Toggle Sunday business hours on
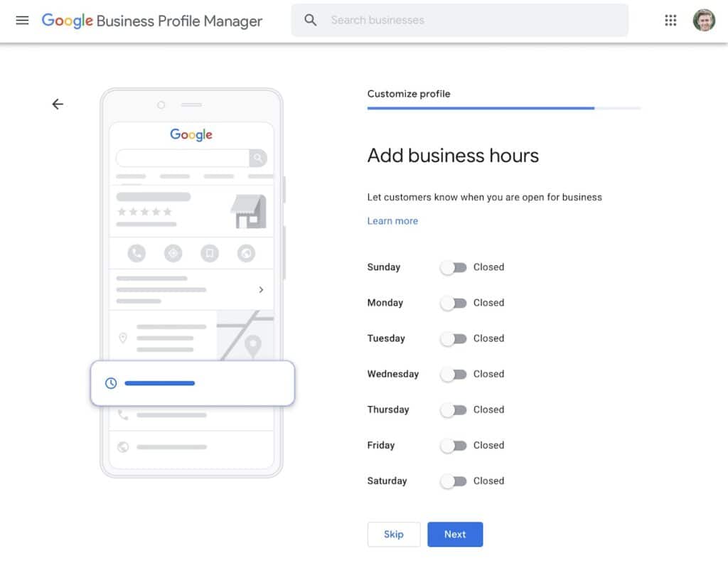Image resolution: width=728 pixels, height=568 pixels. click(453, 267)
